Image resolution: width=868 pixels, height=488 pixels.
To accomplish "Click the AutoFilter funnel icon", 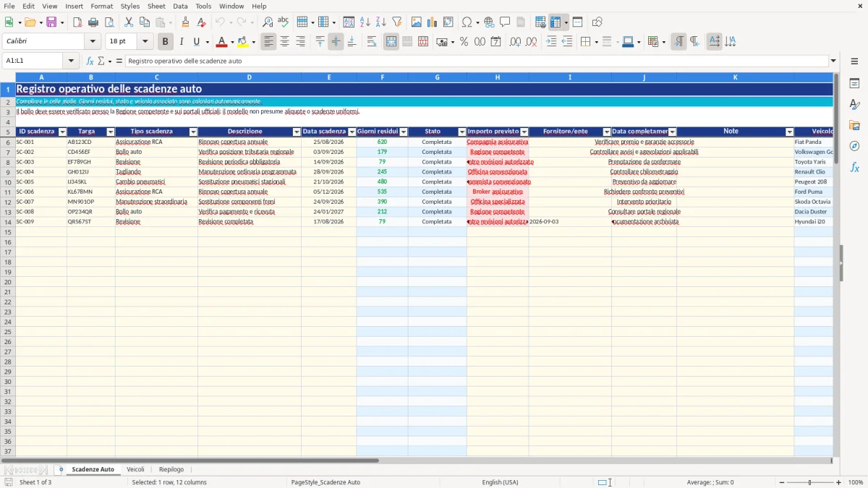I will pos(397,22).
